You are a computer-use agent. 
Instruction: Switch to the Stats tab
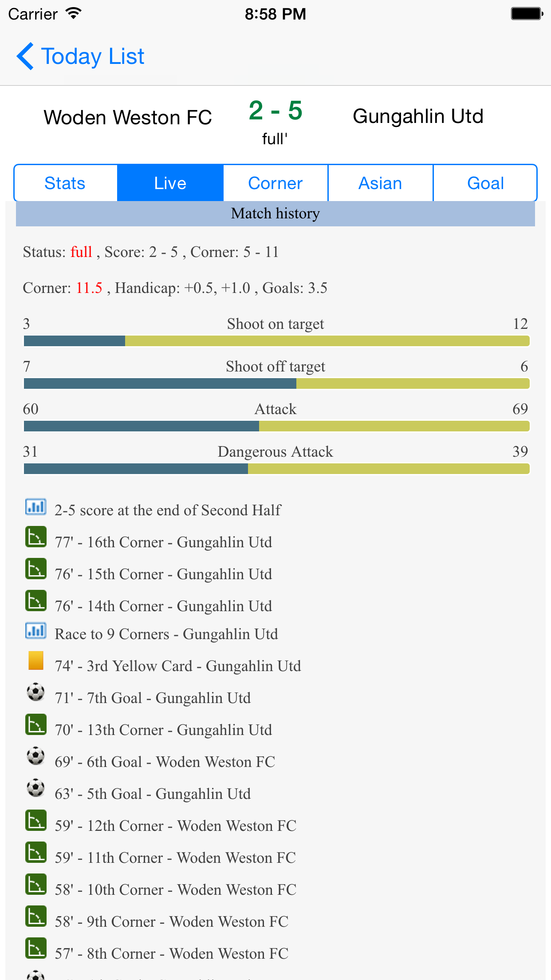[x=65, y=183]
